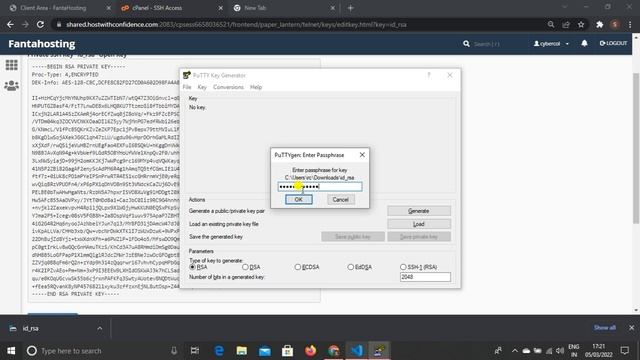Screen dimensions: 640x360
Task: Open PuTTYgen Key menu
Action: [x=202, y=87]
